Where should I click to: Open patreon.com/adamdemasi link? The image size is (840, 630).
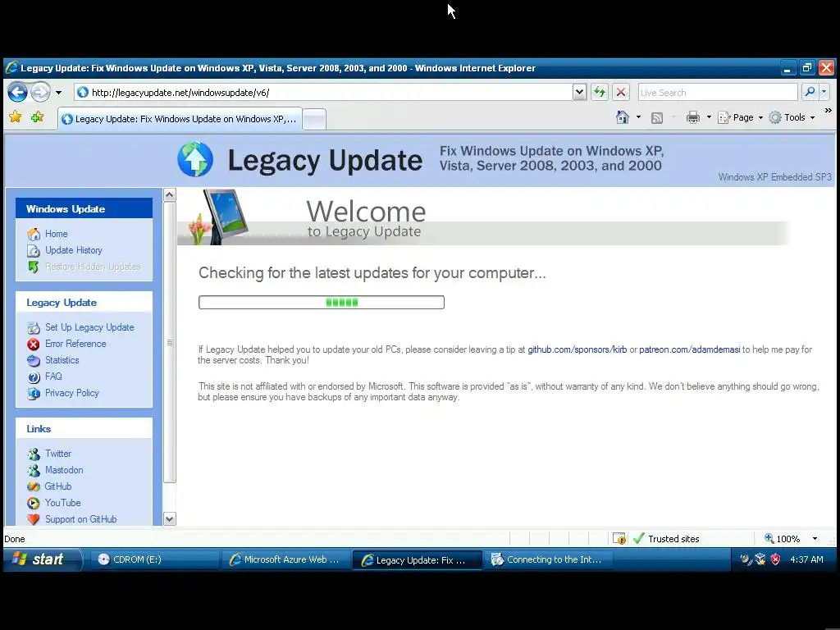[x=689, y=349]
